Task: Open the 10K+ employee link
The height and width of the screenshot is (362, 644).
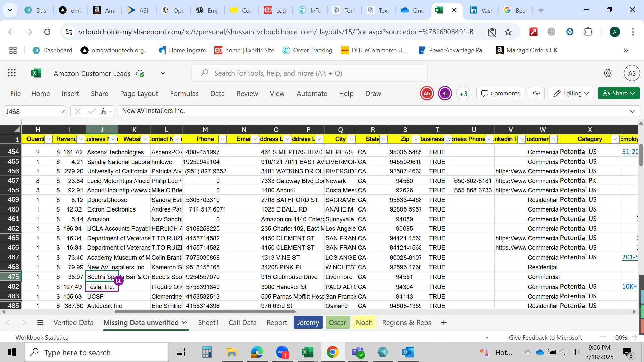Action: (x=629, y=286)
